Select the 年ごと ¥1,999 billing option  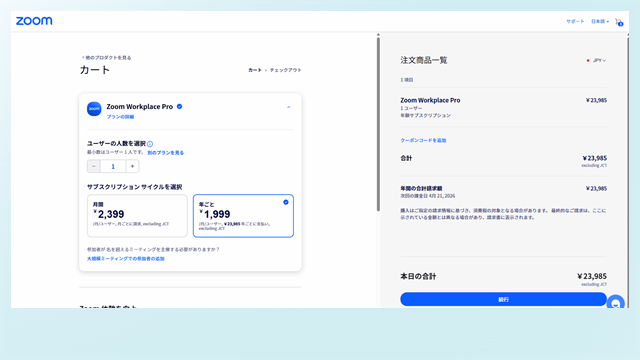[x=243, y=216]
